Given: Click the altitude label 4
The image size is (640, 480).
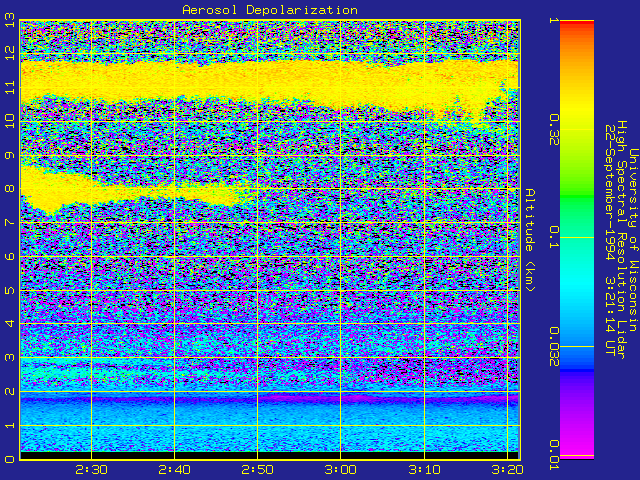Looking at the screenshot, I should (x=10, y=324).
